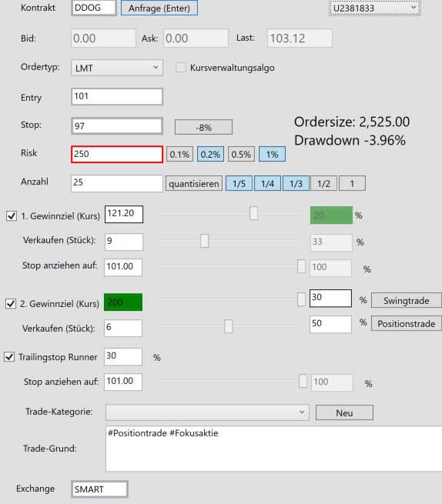The height and width of the screenshot is (504, 442).
Task: Apply the Positionstrade preset
Action: pos(407,323)
